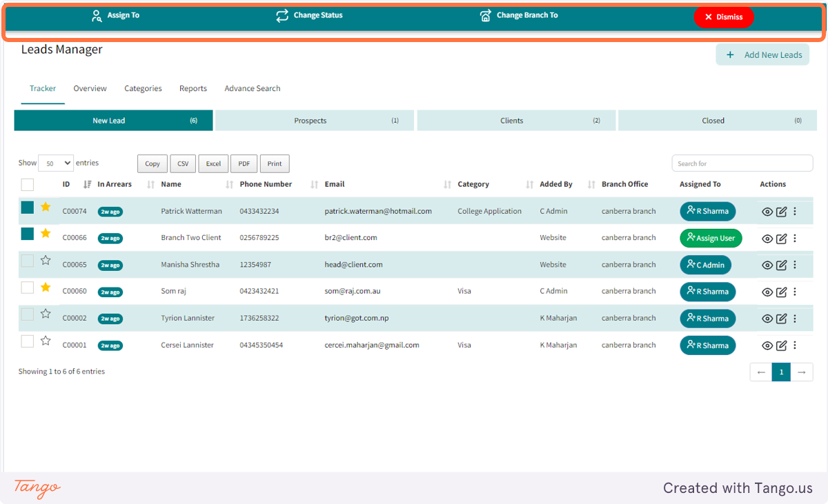Image resolution: width=828 pixels, height=504 pixels.
Task: Unstar the Som raj lead
Action: coord(46,287)
